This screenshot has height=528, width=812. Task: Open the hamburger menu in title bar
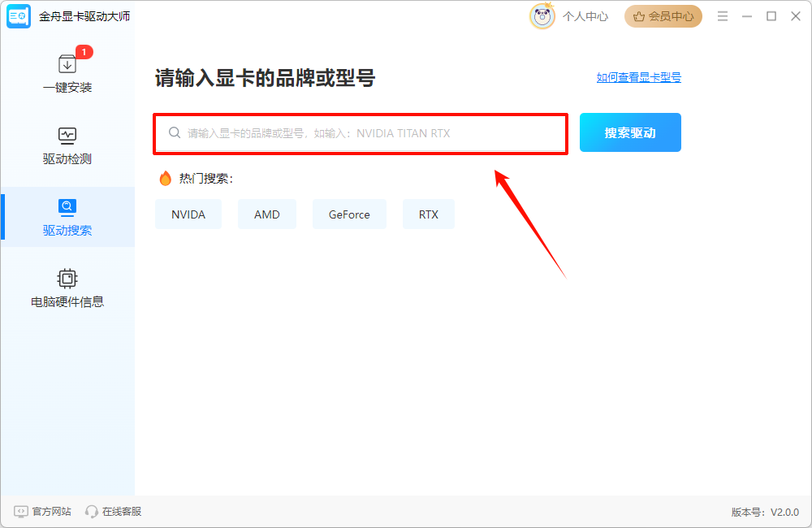(x=722, y=15)
